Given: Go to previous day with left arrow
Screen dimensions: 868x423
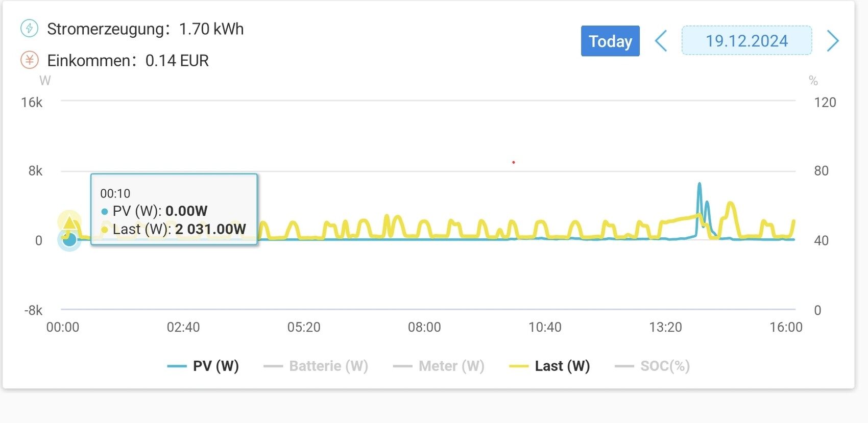Looking at the screenshot, I should 661,41.
